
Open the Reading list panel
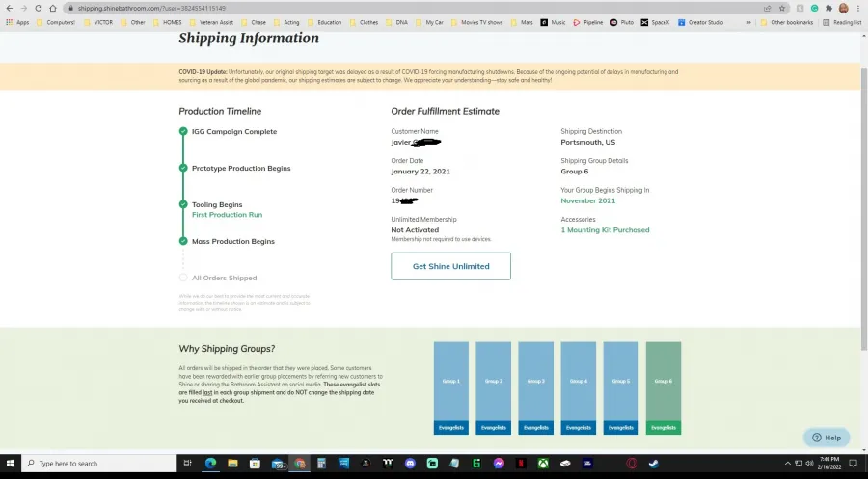click(x=841, y=23)
